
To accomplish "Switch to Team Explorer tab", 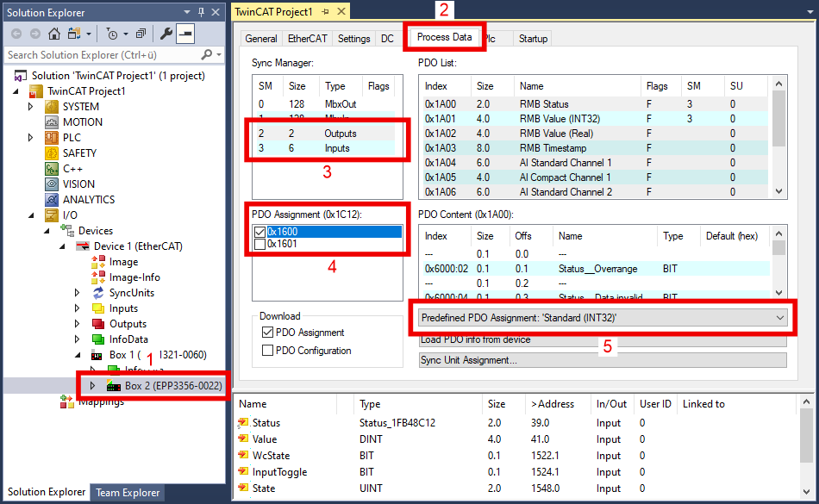I will pyautogui.click(x=128, y=492).
